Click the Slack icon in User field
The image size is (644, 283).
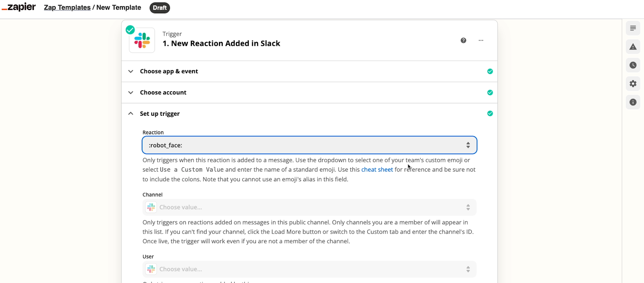pos(151,269)
